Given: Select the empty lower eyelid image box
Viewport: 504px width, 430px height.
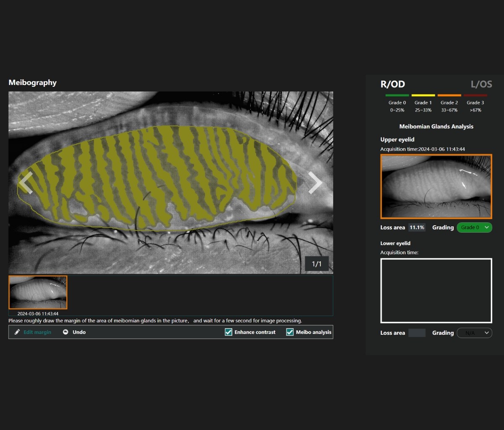Looking at the screenshot, I should coord(436,291).
